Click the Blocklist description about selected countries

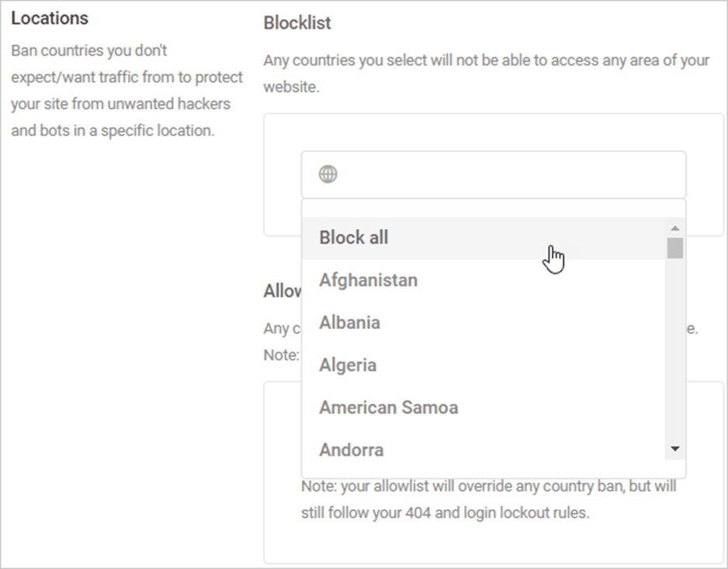(486, 74)
